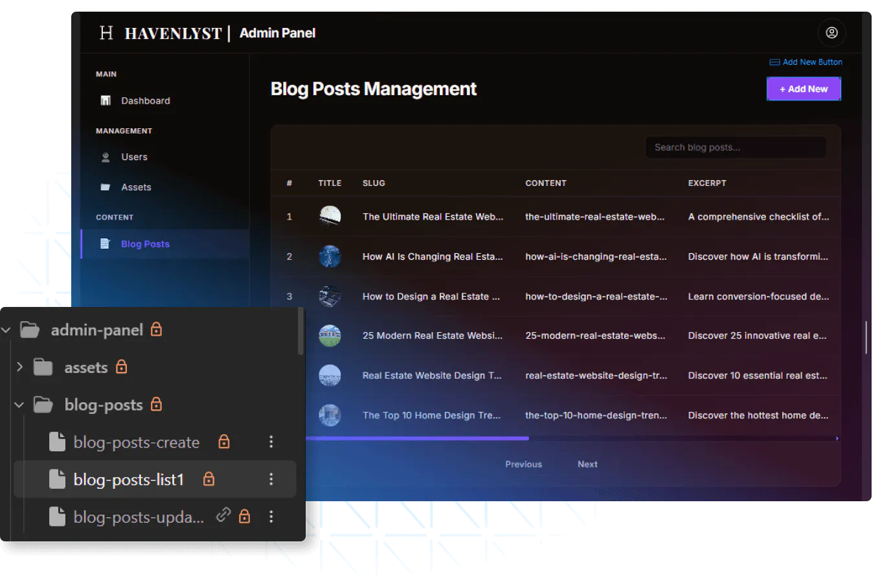Open the three-dot menu for blog-posts-create

click(x=271, y=442)
